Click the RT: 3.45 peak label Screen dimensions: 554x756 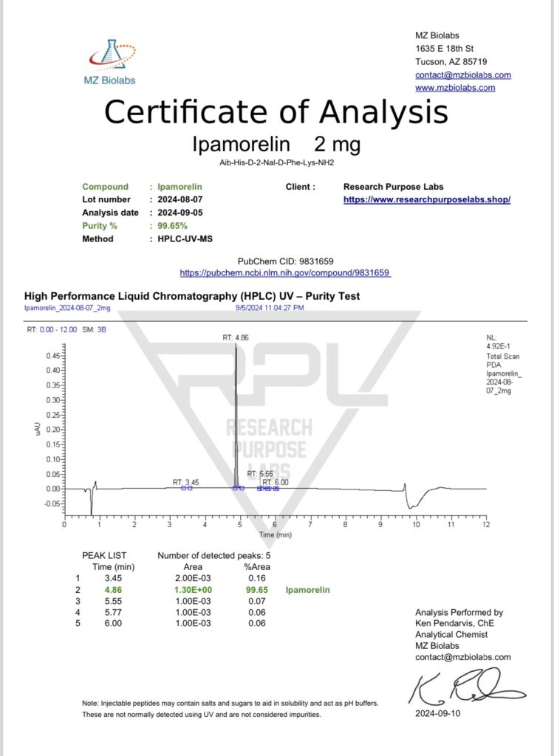pos(186,481)
